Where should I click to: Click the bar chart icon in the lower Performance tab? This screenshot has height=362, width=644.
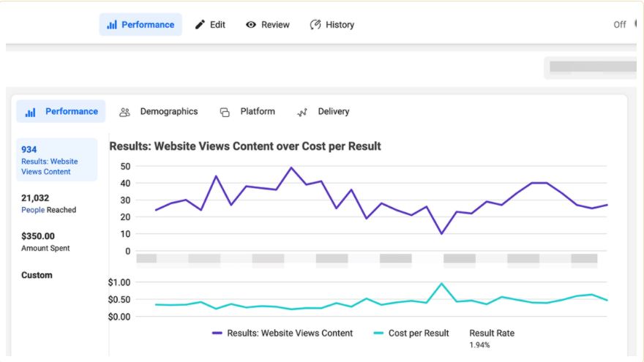pyautogui.click(x=31, y=112)
